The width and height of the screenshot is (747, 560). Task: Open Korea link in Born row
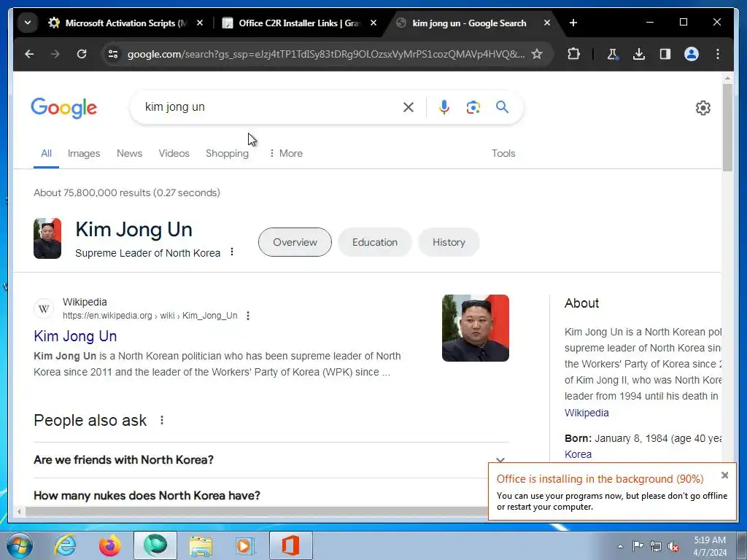[578, 454]
